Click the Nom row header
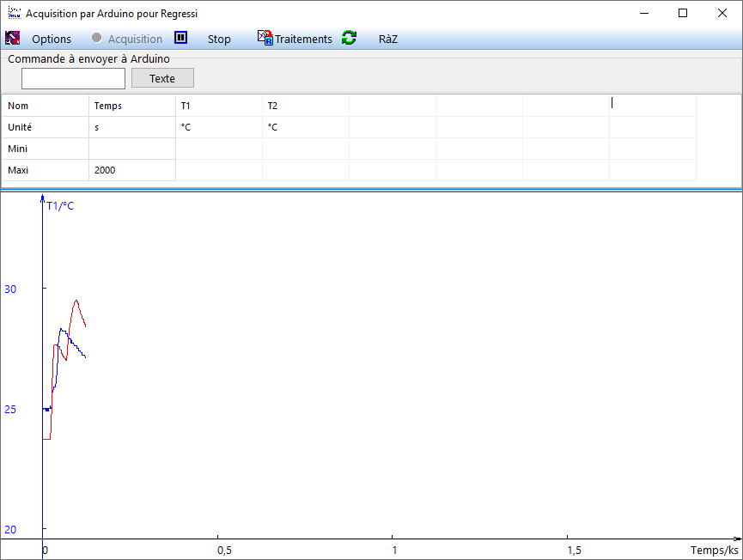 [x=46, y=106]
